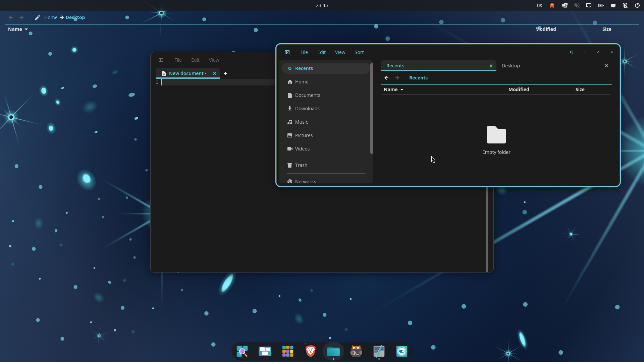The width and height of the screenshot is (644, 362).
Task: Open Networks in the sidebar
Action: point(326,181)
